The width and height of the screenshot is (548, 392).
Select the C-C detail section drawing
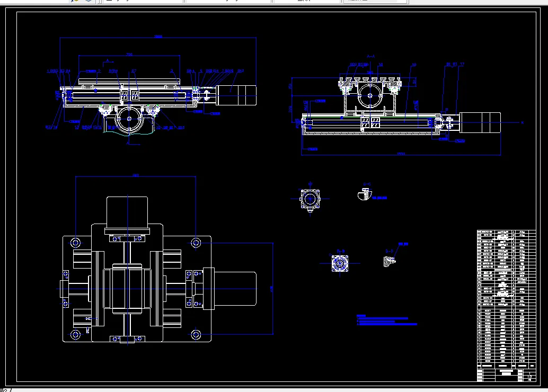point(365,194)
